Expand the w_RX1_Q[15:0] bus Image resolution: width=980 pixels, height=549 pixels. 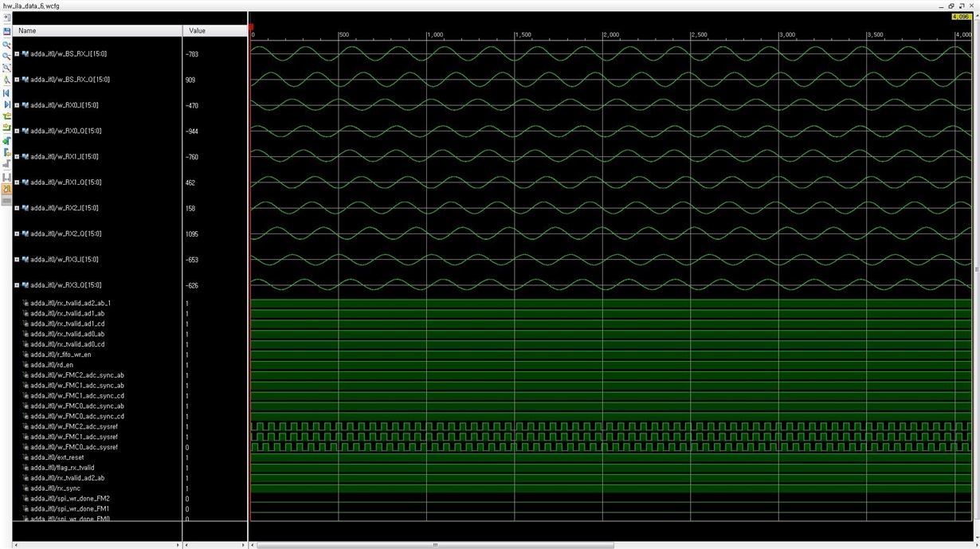[x=17, y=182]
